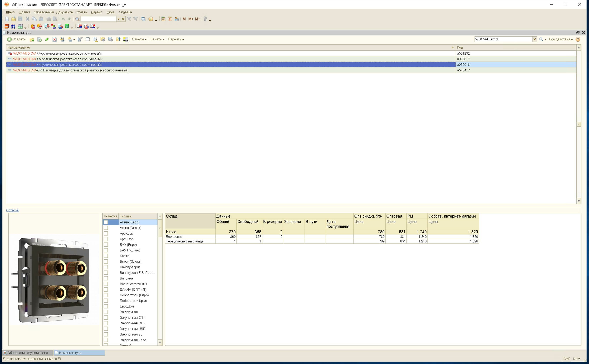This screenshot has width=589, height=364.
Task: Open the Справочники menu
Action: (x=44, y=12)
